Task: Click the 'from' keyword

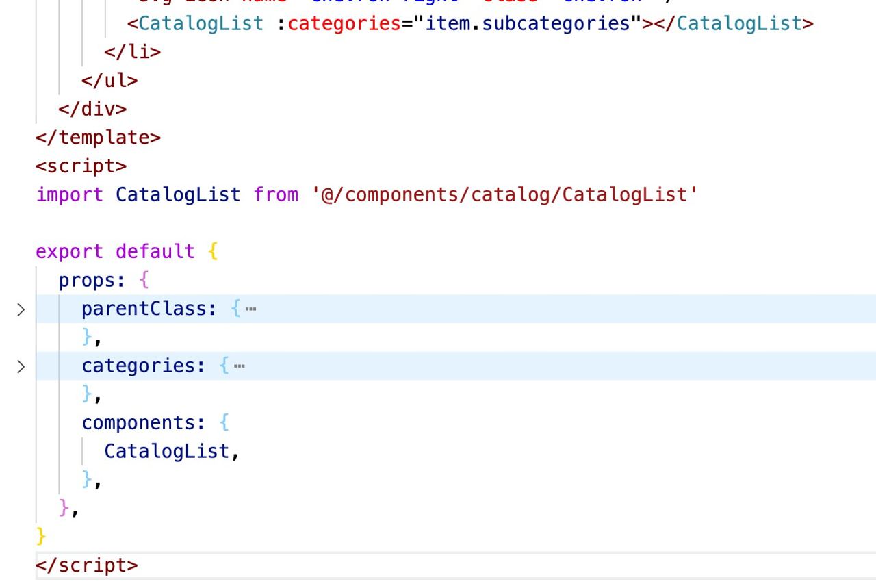Action: [x=276, y=194]
